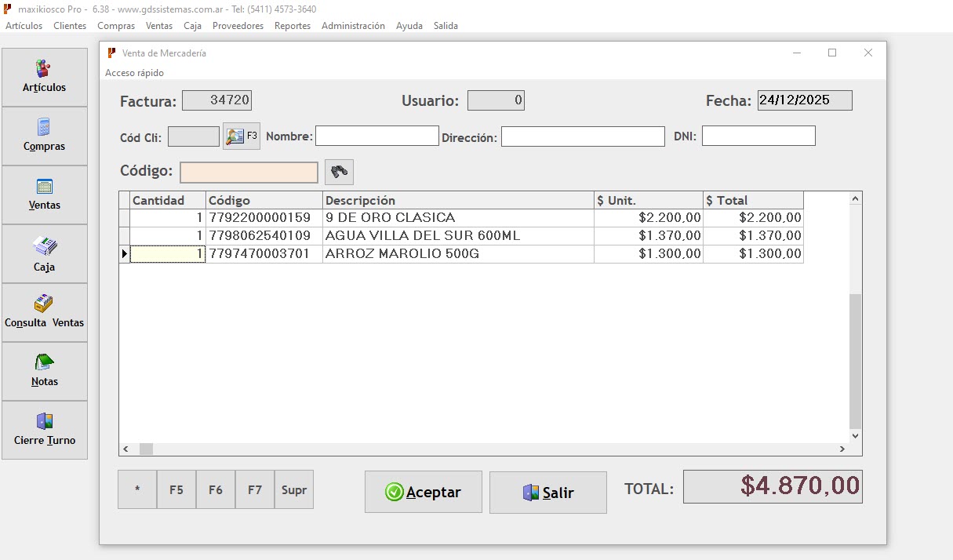Open Artículos from the left sidebar
The height and width of the screenshot is (560, 953).
[x=45, y=76]
